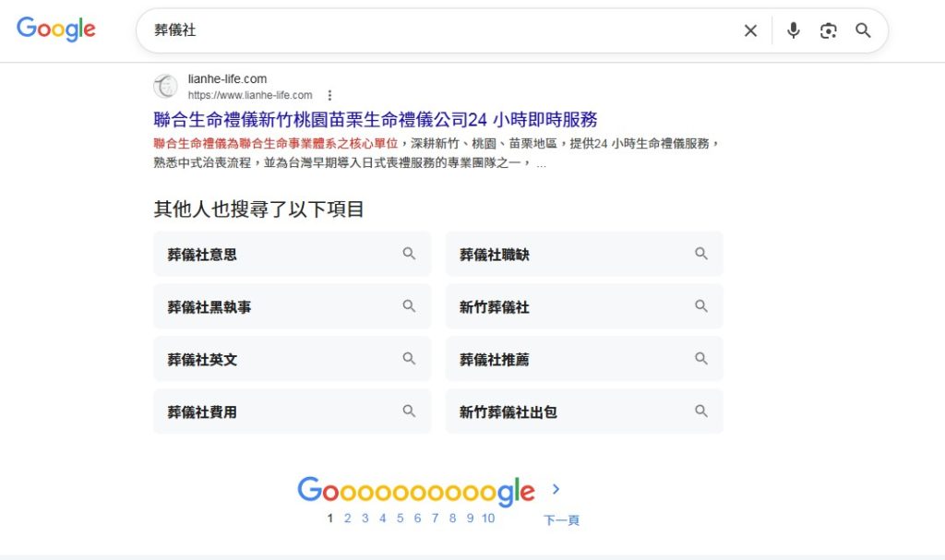The width and height of the screenshot is (945, 560).
Task: Go to results page 2
Action: [347, 518]
